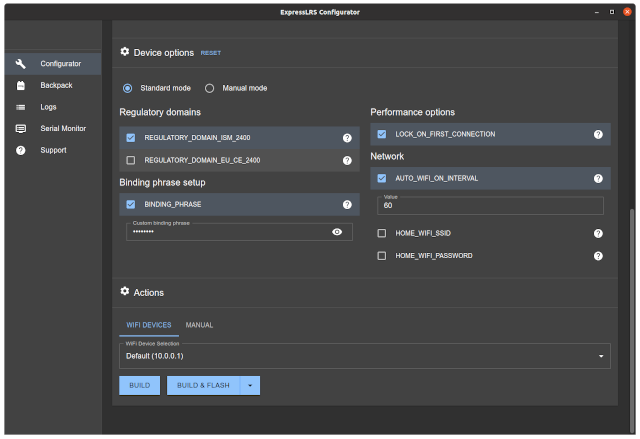Screen dimensions: 640x439
Task: Show help for LOCK_ON_FIRST_CONNECTION
Action: (598, 134)
